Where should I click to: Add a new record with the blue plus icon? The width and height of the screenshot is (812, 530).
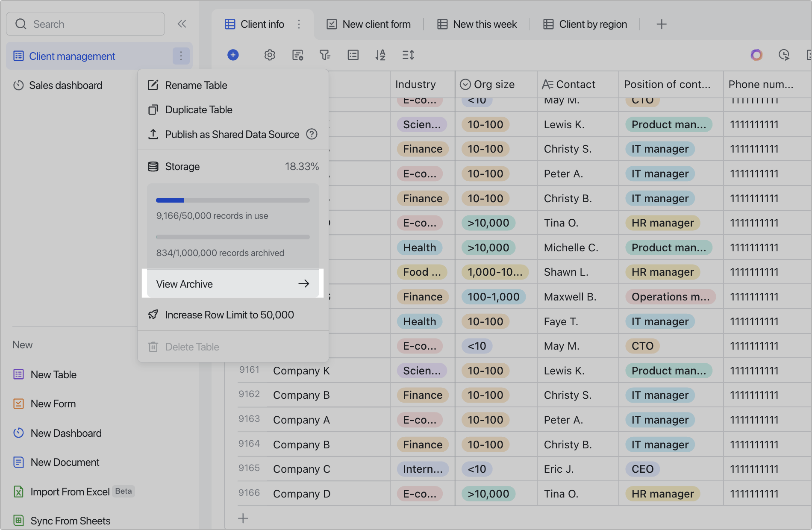(233, 55)
